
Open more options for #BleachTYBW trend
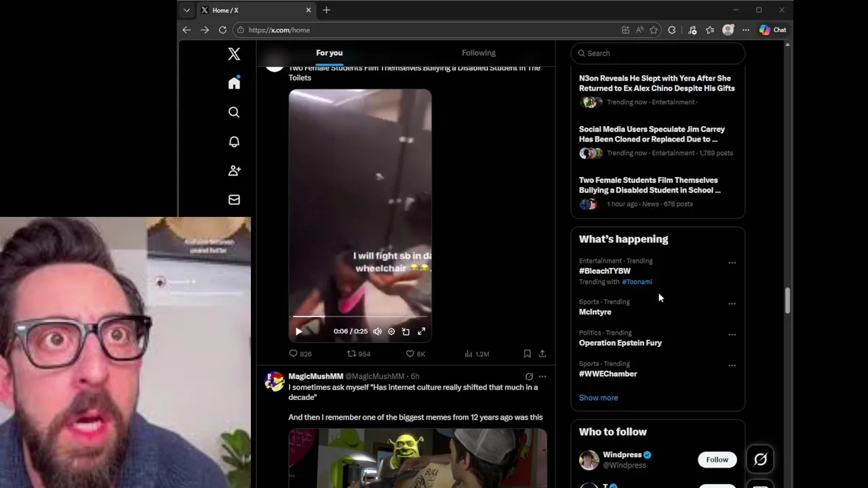click(x=732, y=263)
